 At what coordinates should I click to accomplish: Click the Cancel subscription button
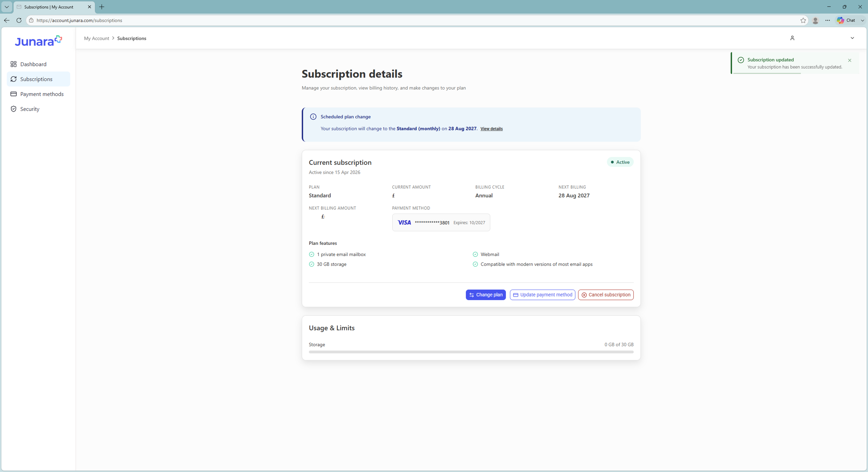(x=605, y=295)
